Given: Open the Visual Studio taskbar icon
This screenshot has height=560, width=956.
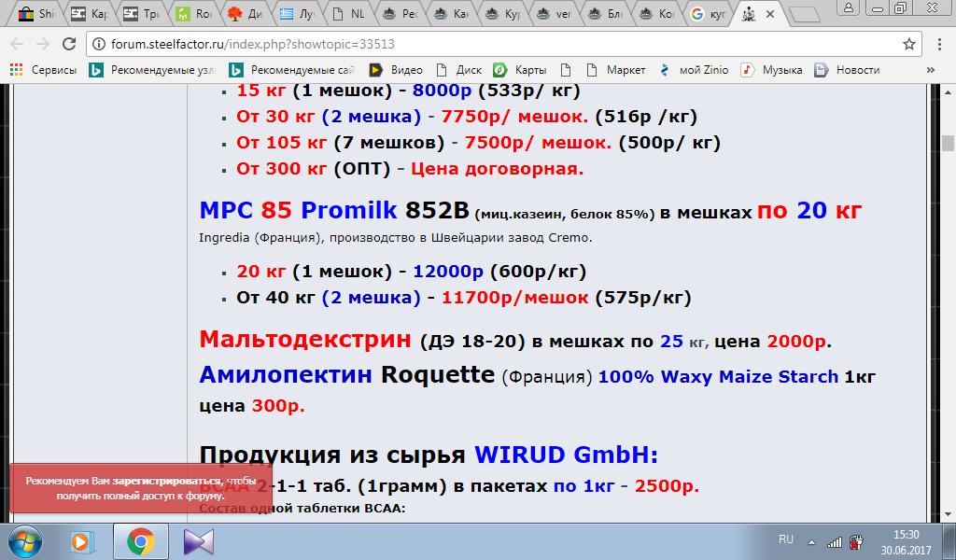Looking at the screenshot, I should pos(199,540).
